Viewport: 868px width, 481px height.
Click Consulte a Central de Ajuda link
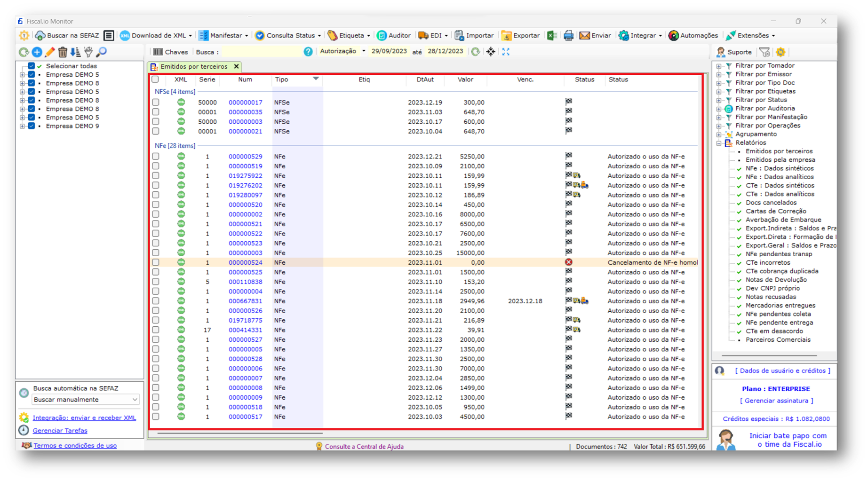(364, 447)
